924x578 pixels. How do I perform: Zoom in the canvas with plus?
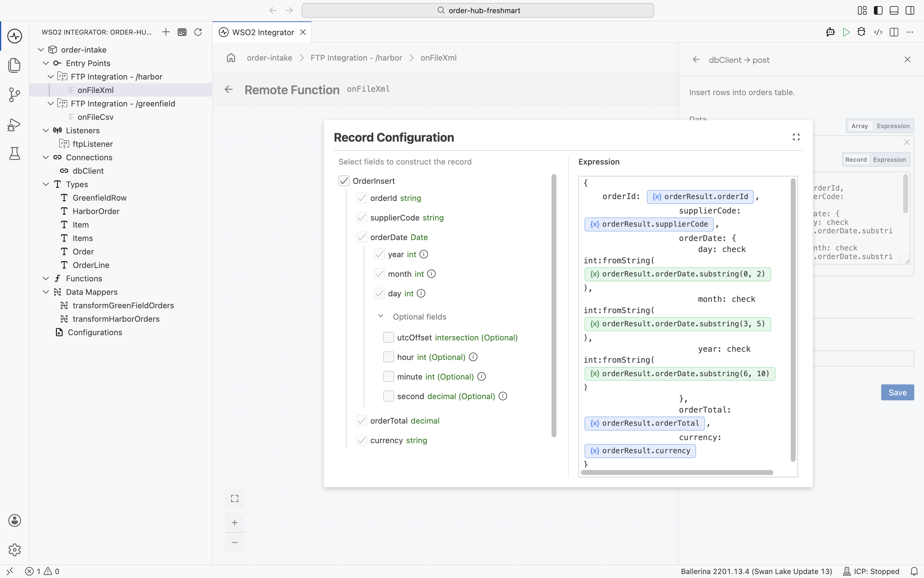pos(235,523)
